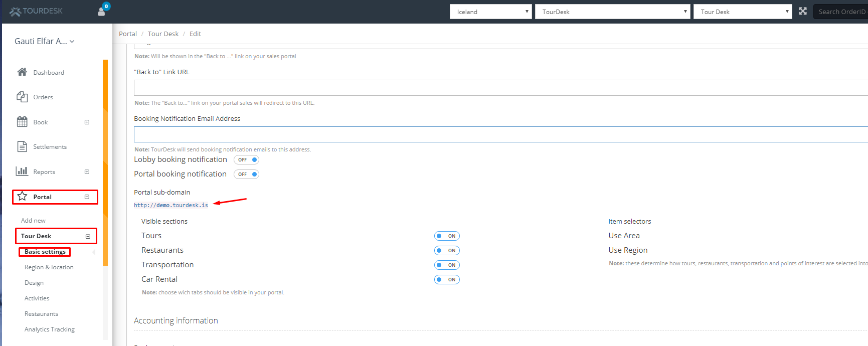Viewport: 868px width, 346px height.
Task: Open Design settings in the sidebar
Action: click(x=34, y=283)
